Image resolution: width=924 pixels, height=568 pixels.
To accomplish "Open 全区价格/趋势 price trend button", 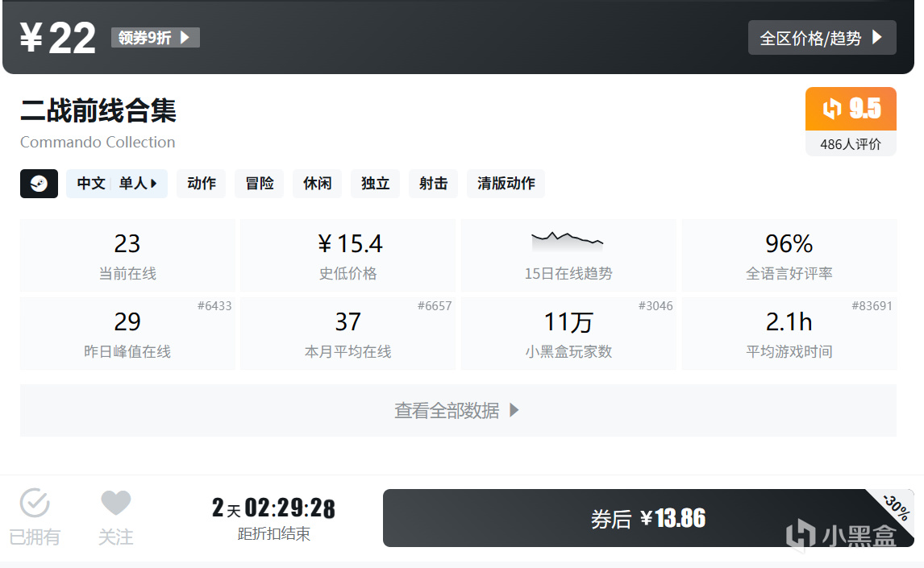I will [822, 38].
